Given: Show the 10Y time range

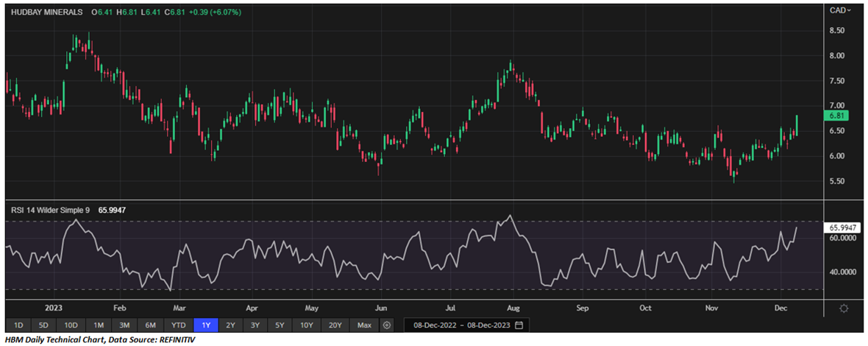Looking at the screenshot, I should [x=308, y=325].
